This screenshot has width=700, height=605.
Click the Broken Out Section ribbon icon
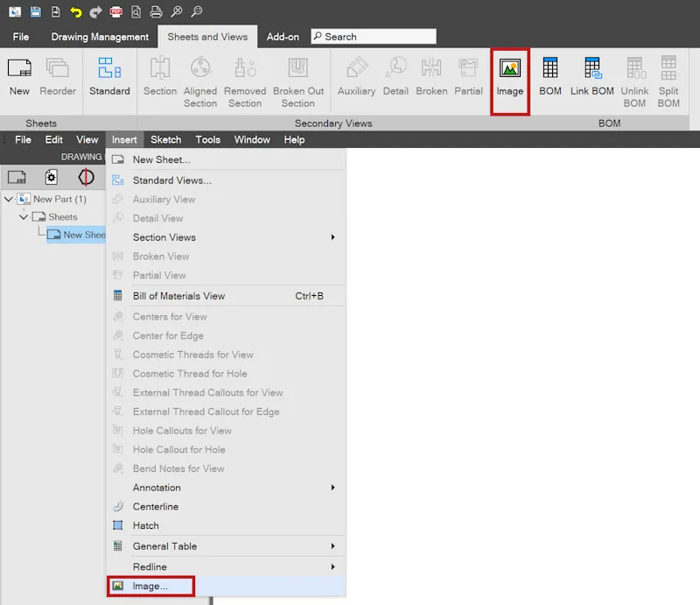pyautogui.click(x=298, y=82)
